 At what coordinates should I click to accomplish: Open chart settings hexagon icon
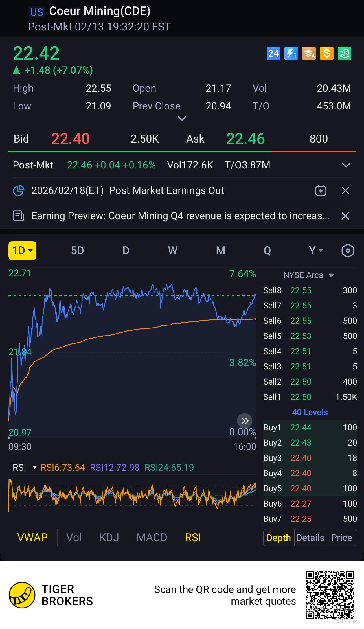point(348,251)
